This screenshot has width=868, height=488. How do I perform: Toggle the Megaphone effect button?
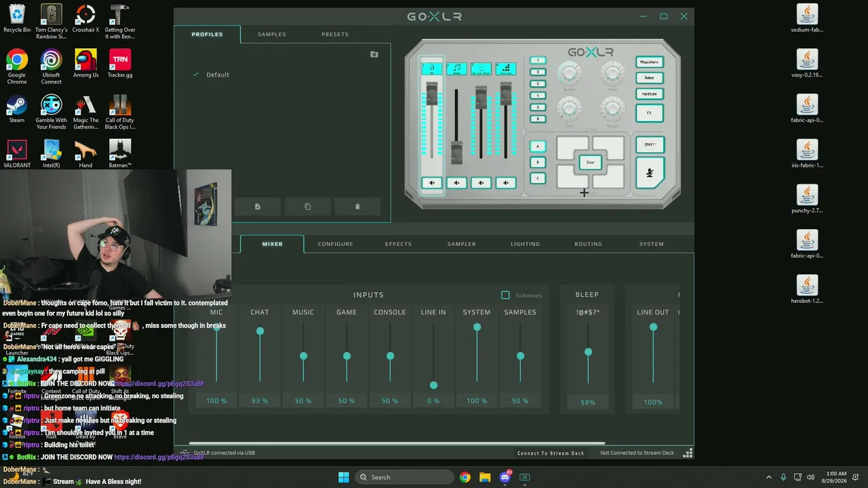point(650,62)
